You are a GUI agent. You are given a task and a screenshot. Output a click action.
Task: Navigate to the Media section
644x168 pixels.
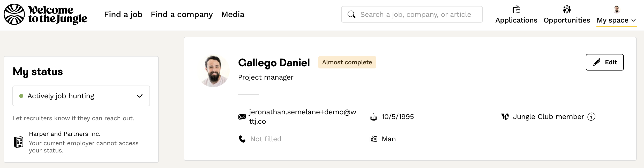click(233, 15)
